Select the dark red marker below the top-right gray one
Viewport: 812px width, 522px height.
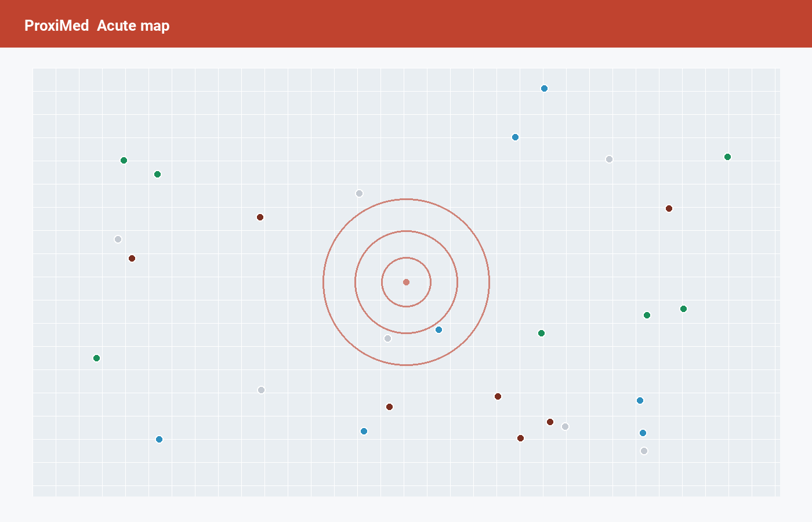(669, 208)
